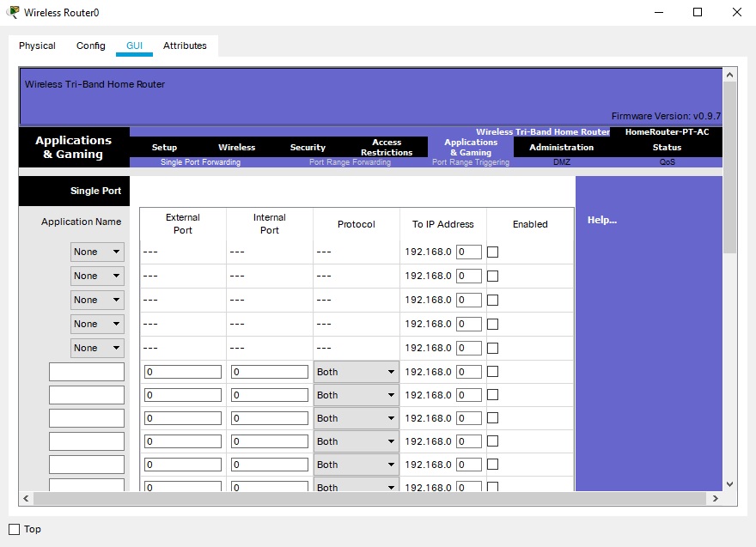Open the Access Restrictions menu
The width and height of the screenshot is (756, 547).
[387, 147]
